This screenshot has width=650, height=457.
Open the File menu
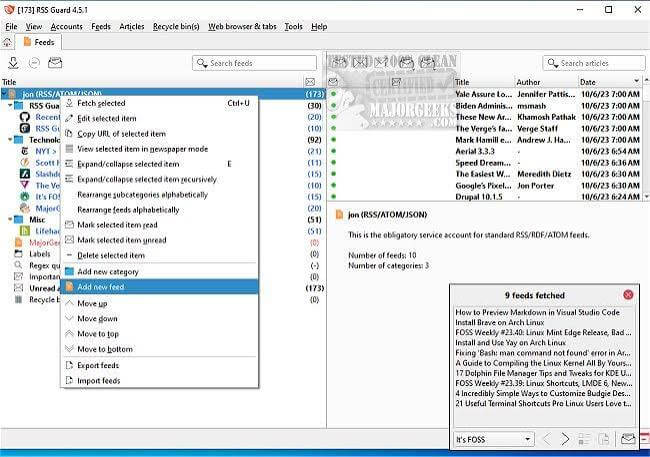coord(11,27)
